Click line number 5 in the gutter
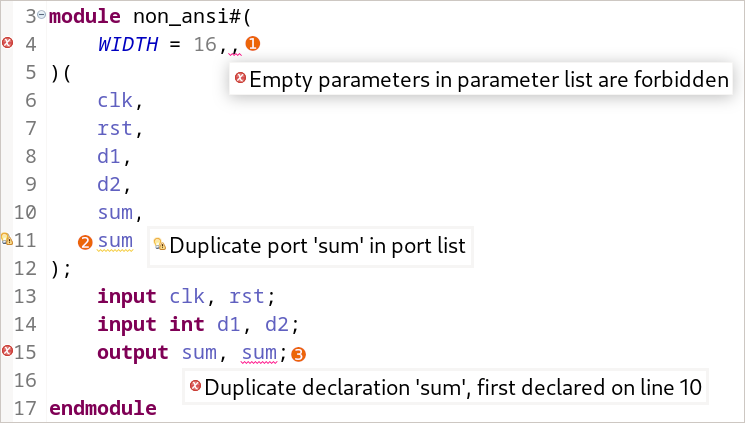Viewport: 745px width, 423px height. pyautogui.click(x=31, y=73)
